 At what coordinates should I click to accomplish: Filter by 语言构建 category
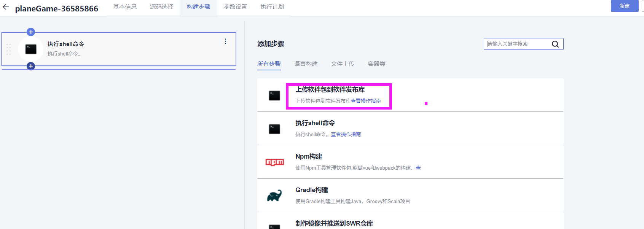click(x=306, y=64)
